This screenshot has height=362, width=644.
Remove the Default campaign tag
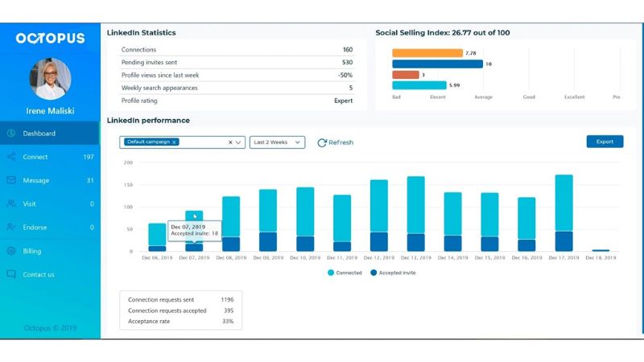(174, 142)
